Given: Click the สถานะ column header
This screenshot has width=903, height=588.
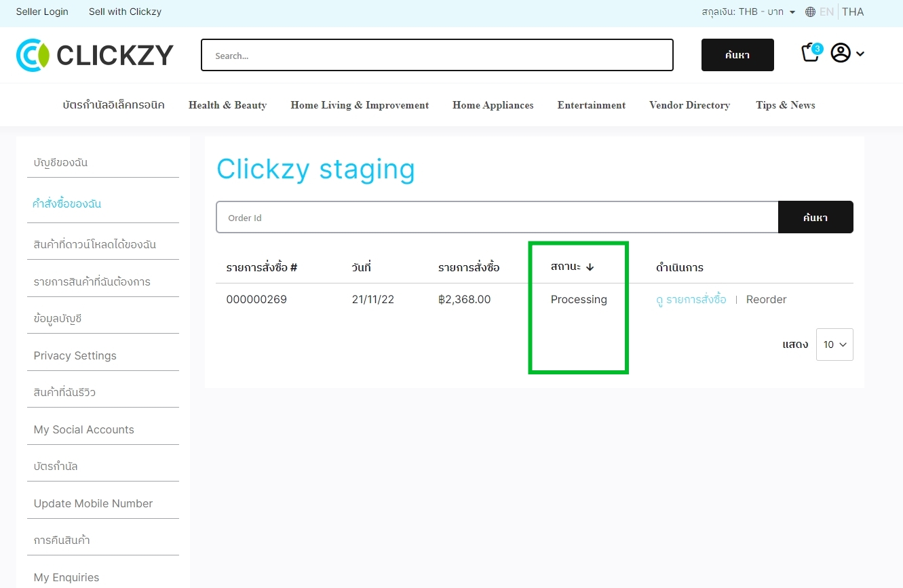Looking at the screenshot, I should (x=566, y=267).
